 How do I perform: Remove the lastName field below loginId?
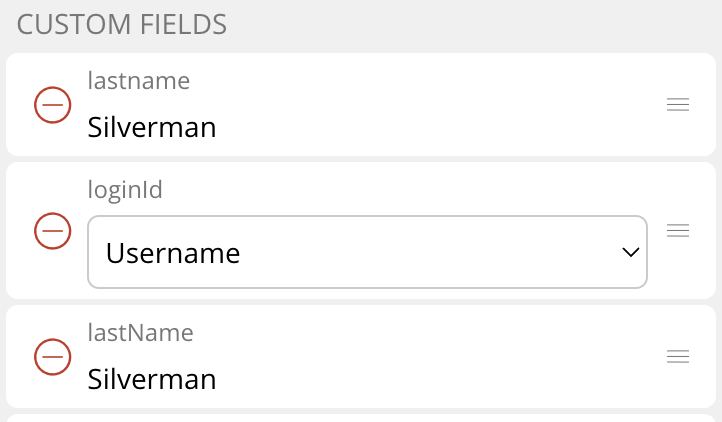[52, 356]
